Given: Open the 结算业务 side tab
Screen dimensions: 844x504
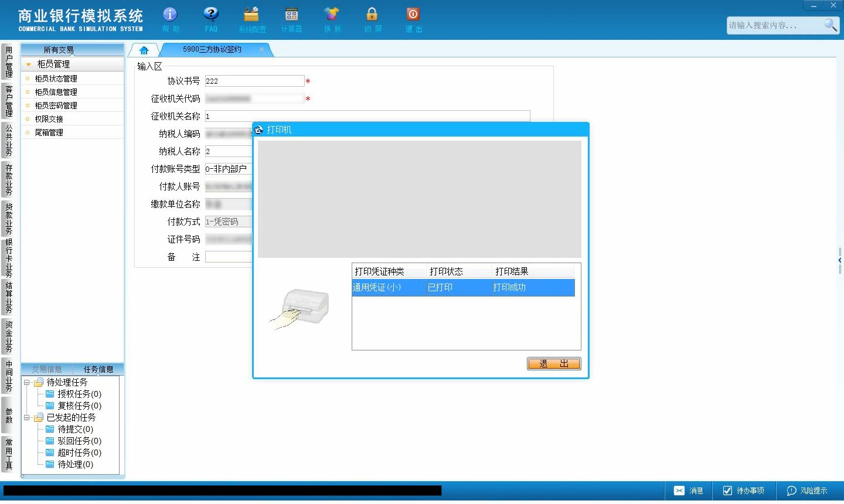Looking at the screenshot, I should (8, 298).
